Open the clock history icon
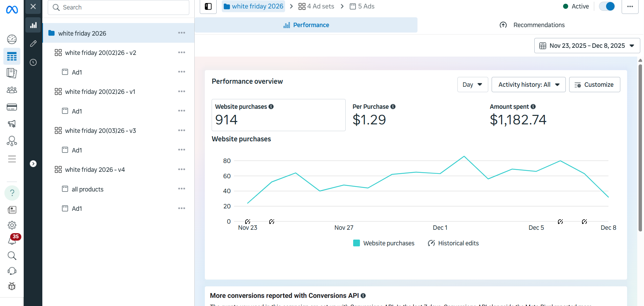The height and width of the screenshot is (306, 644). (33, 62)
